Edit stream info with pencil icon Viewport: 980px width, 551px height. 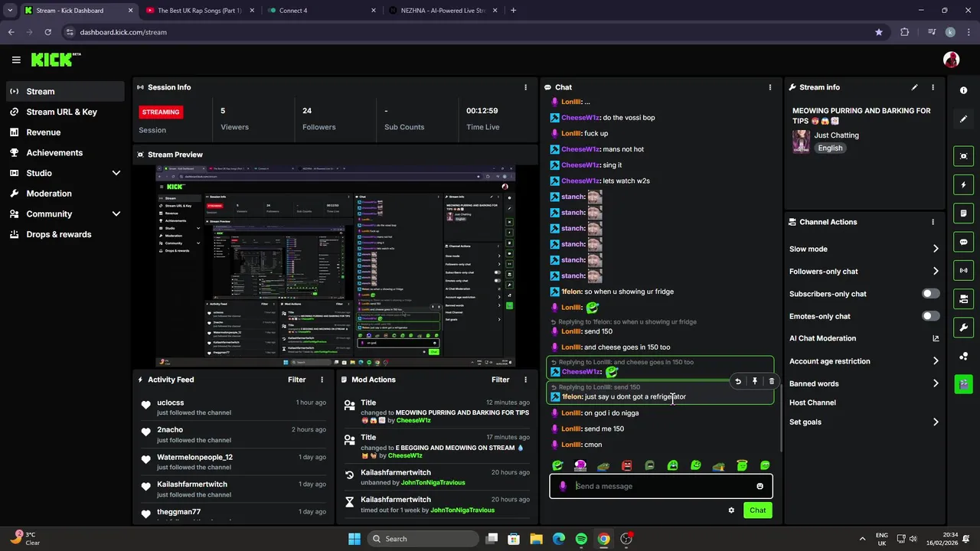914,87
